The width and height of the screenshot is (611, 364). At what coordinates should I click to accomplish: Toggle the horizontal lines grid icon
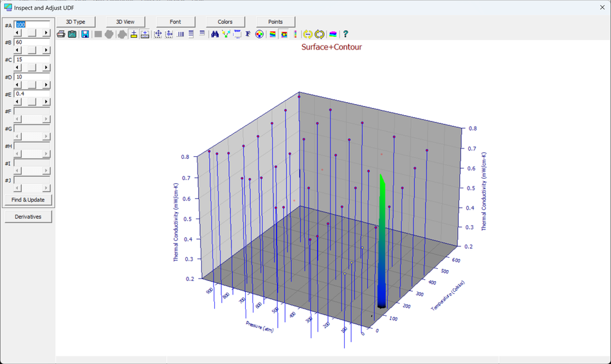[191, 34]
